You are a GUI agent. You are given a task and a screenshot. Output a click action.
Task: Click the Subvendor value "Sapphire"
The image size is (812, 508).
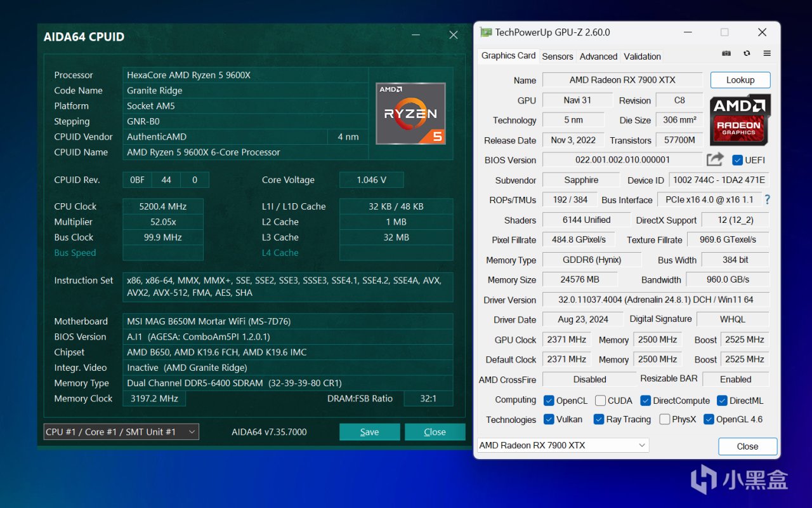[581, 180]
